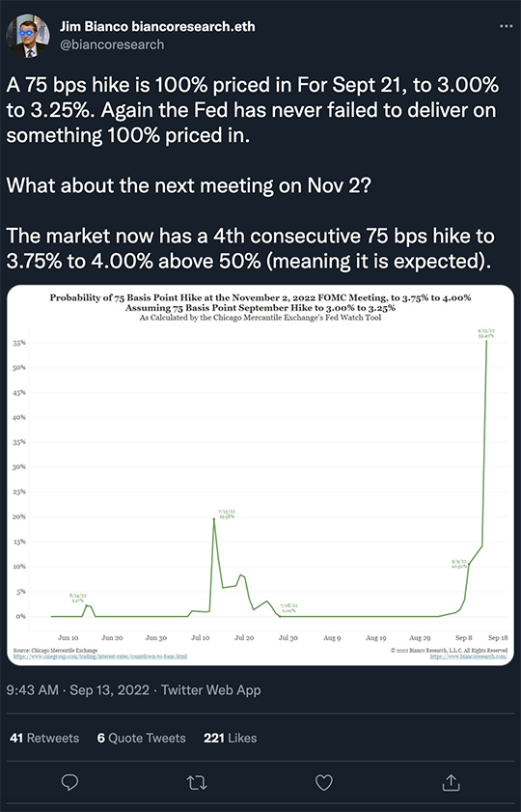The height and width of the screenshot is (812, 521).
Task: Click the reply speech bubble icon
Action: 69,782
